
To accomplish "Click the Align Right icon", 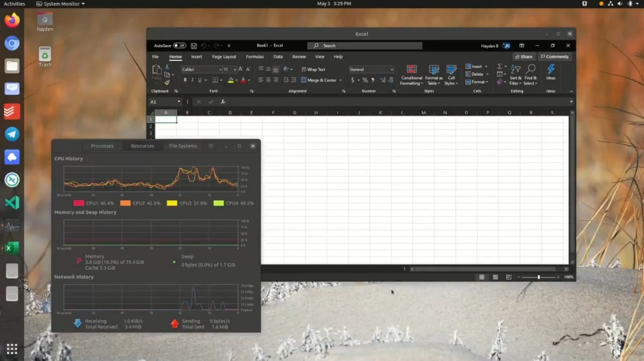I will (276, 80).
